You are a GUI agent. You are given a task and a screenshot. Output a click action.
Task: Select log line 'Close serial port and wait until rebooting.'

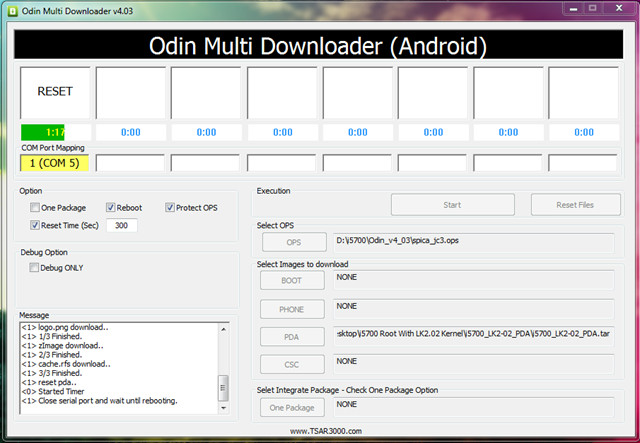point(100,401)
